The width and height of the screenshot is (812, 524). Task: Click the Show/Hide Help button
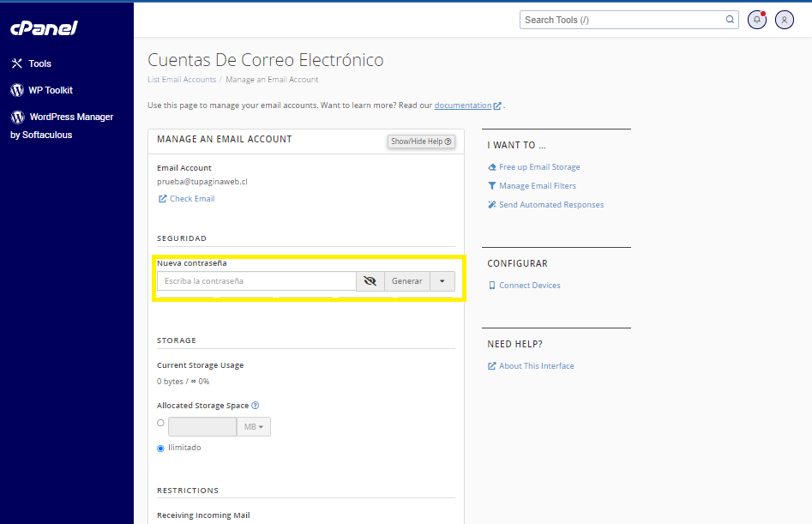tap(421, 142)
